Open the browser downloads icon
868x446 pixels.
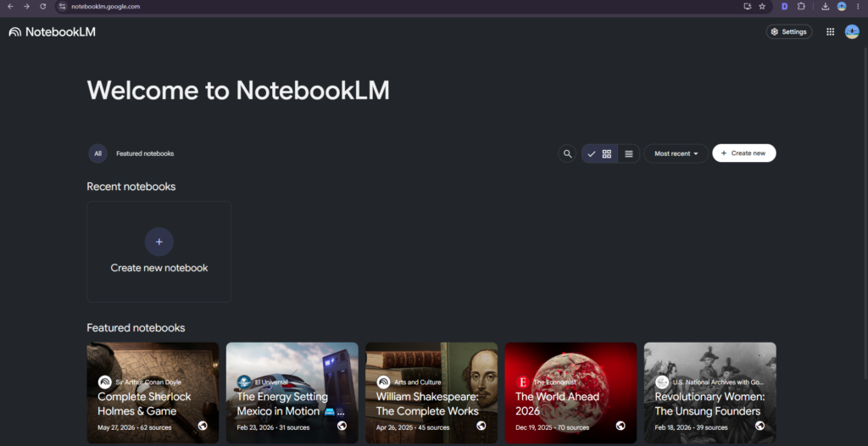coord(826,7)
